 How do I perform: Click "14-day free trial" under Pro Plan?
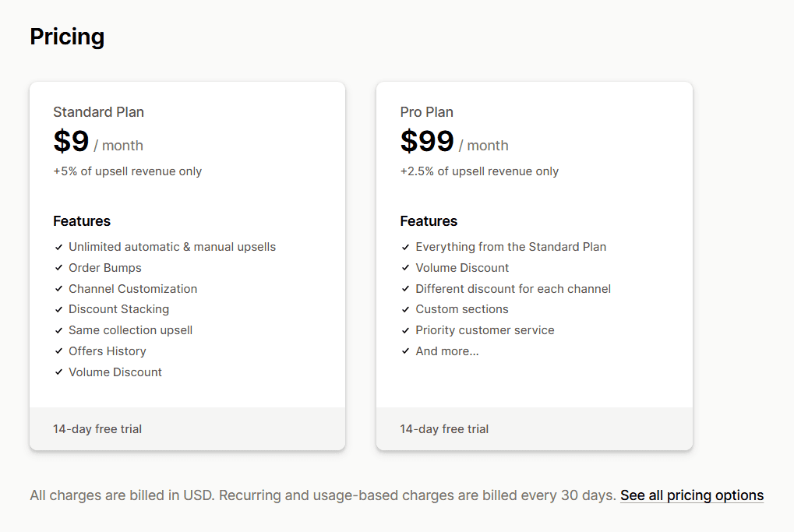[443, 428]
